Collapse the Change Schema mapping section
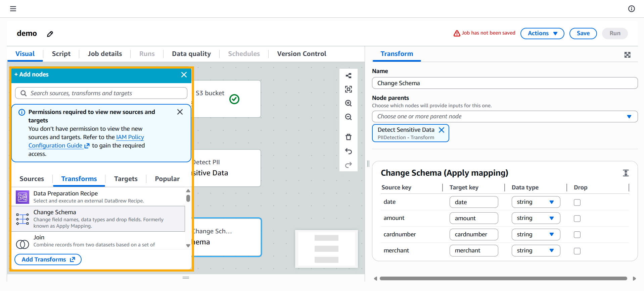The image size is (644, 291). click(x=626, y=173)
